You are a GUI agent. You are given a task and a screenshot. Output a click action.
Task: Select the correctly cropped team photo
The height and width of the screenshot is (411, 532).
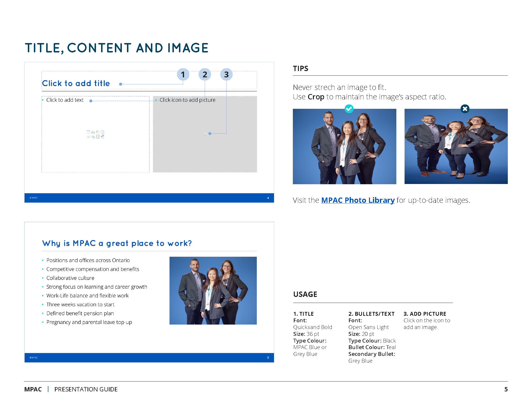[x=344, y=146]
